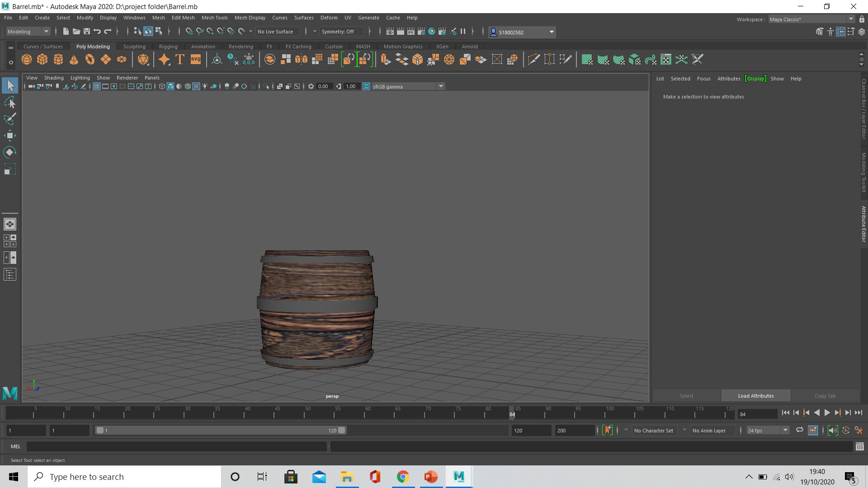Select the Lasso tool in the toolbox

pyautogui.click(x=10, y=102)
